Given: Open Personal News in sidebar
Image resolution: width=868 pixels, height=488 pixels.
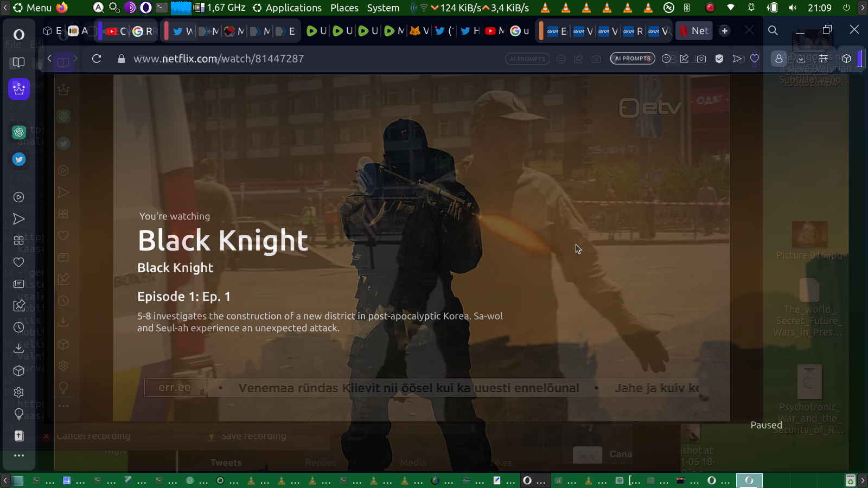Looking at the screenshot, I should [19, 284].
